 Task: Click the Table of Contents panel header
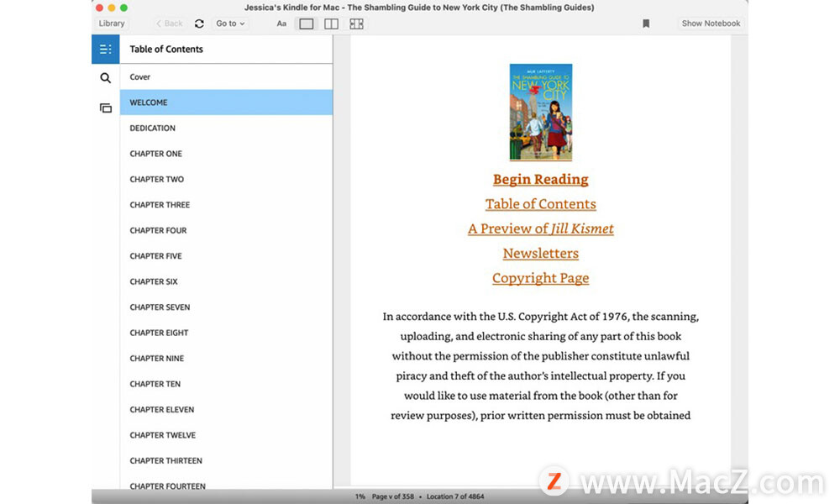click(166, 50)
